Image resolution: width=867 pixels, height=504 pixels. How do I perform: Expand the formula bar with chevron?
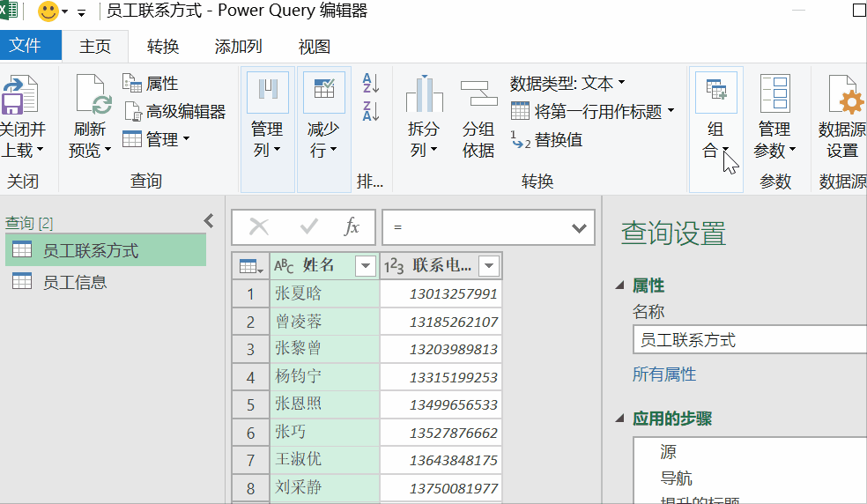click(x=579, y=227)
